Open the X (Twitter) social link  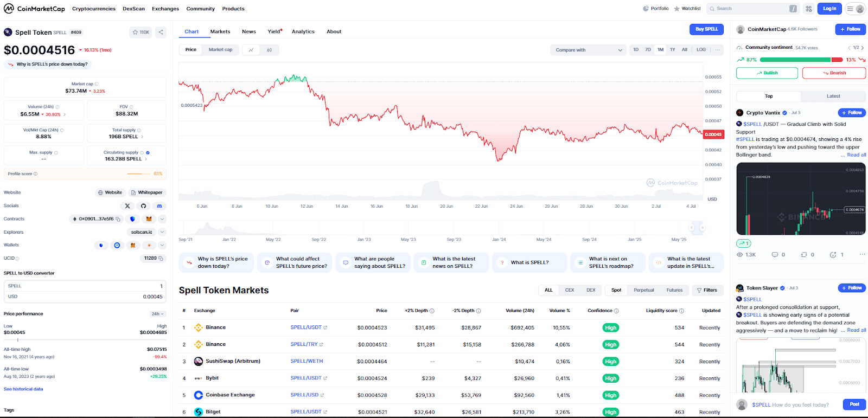127,206
